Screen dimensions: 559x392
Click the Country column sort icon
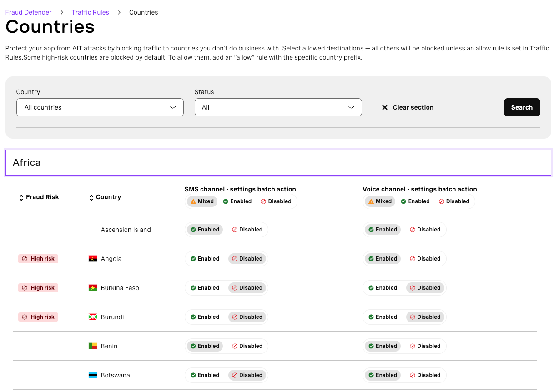click(91, 197)
